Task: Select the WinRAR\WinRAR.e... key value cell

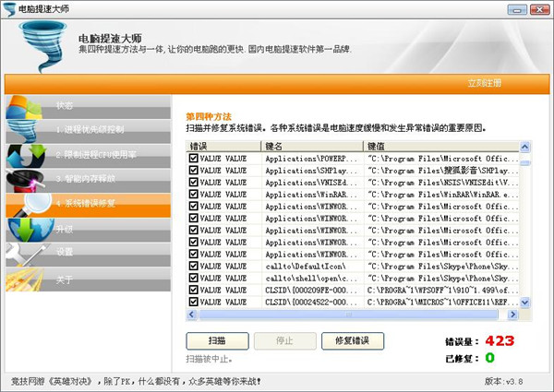Action: (441, 195)
